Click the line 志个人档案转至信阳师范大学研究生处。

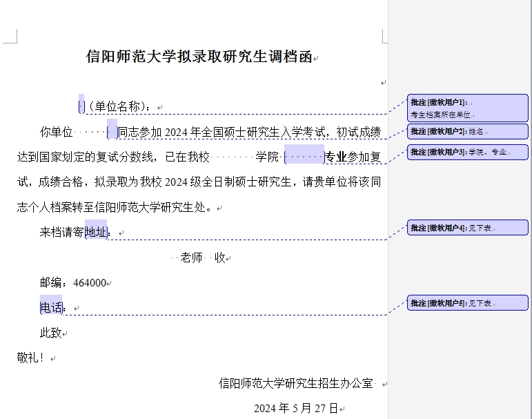pos(115,207)
